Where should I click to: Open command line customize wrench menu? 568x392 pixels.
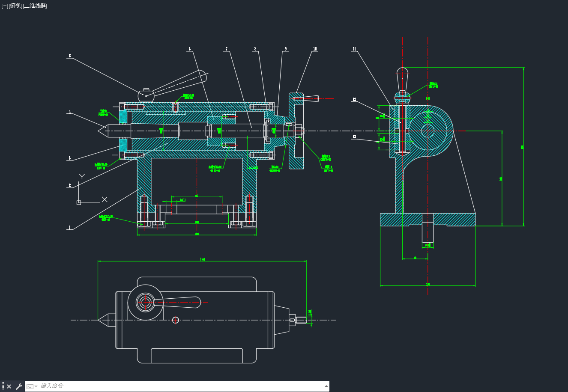19,386
